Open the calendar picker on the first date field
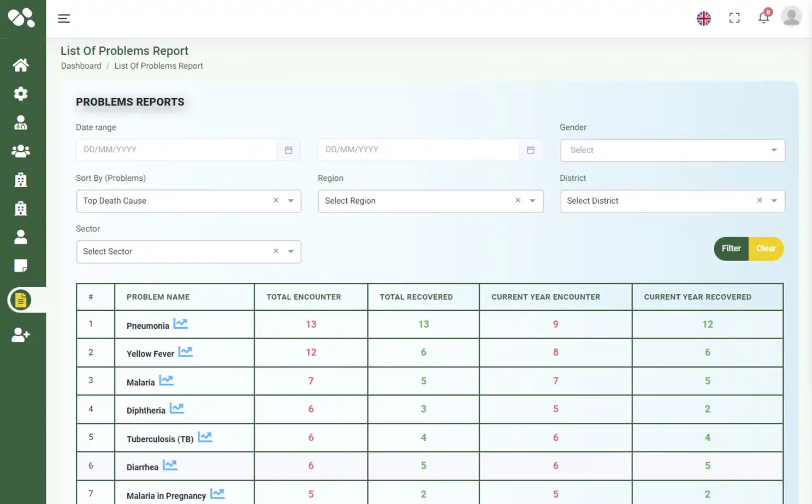812x504 pixels. [288, 149]
